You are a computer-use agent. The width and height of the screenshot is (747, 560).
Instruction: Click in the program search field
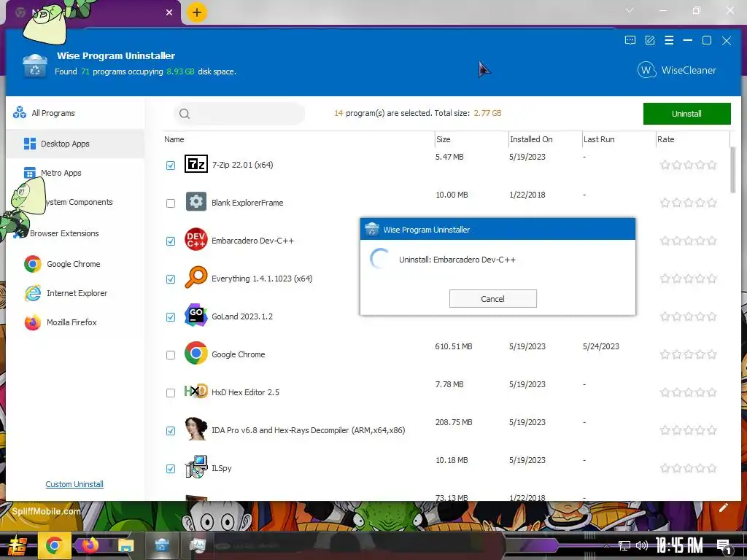(x=239, y=113)
